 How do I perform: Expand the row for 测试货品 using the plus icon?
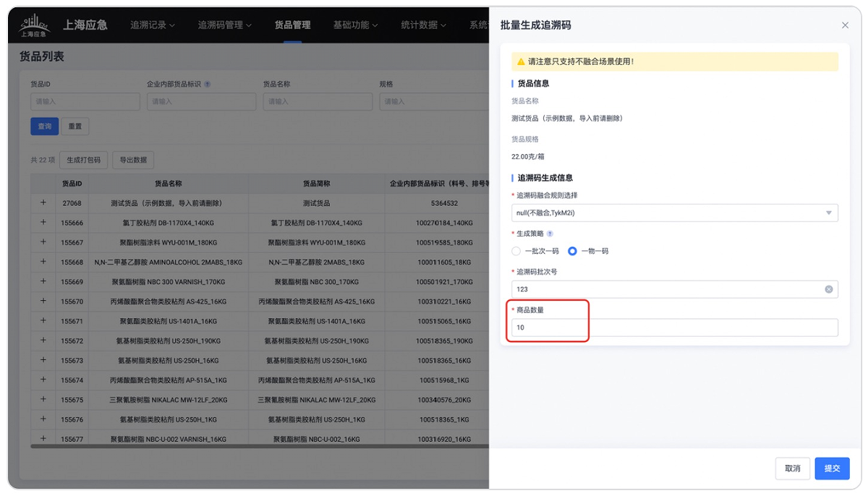pyautogui.click(x=43, y=203)
